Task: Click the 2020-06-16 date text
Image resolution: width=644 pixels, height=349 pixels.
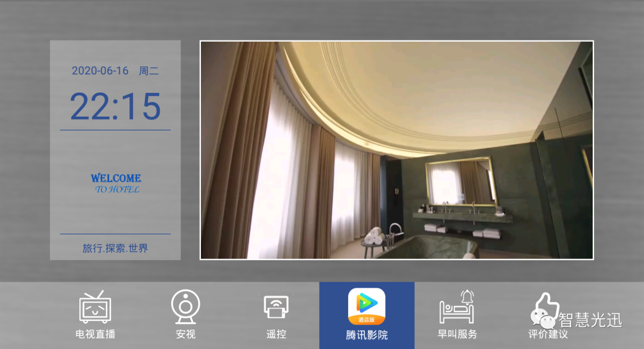Action: pyautogui.click(x=100, y=71)
